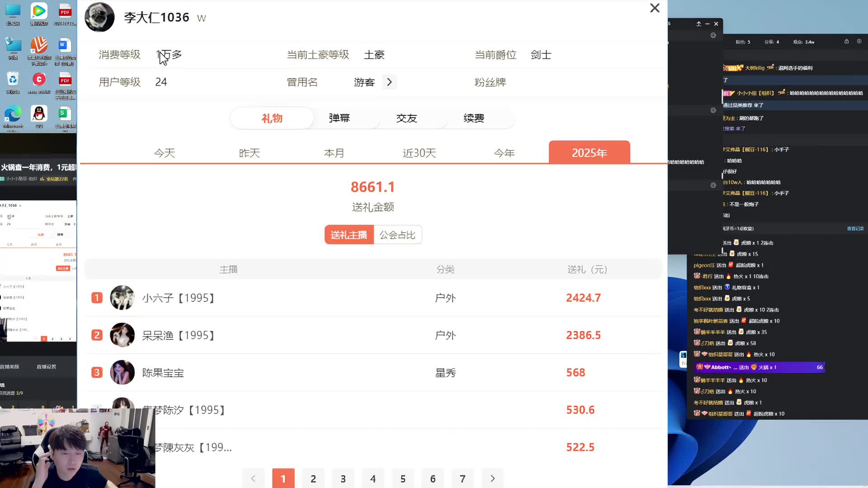Expand the 曾用名 chevron next to 游客

coord(389,82)
